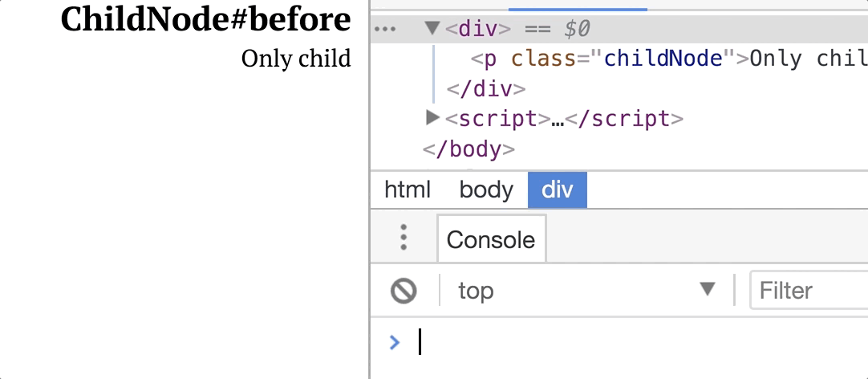Image resolution: width=868 pixels, height=379 pixels.
Task: Click the Only child paragraph text
Action: tap(296, 59)
